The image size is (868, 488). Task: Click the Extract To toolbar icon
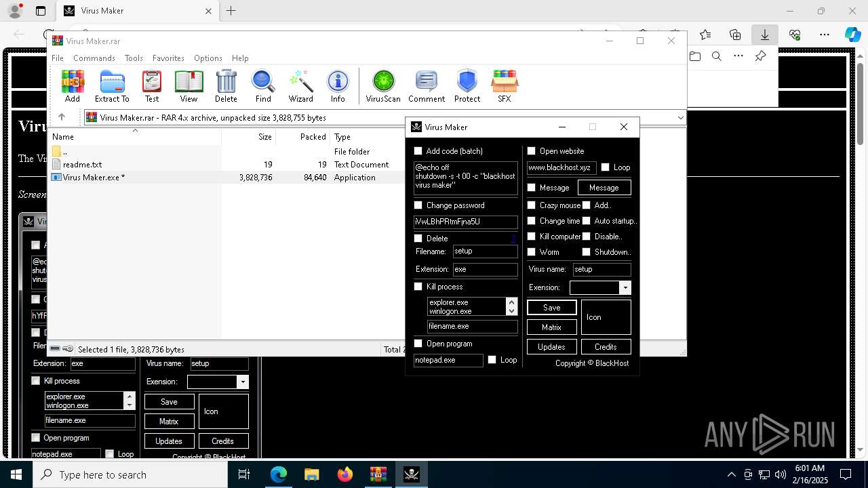point(112,86)
